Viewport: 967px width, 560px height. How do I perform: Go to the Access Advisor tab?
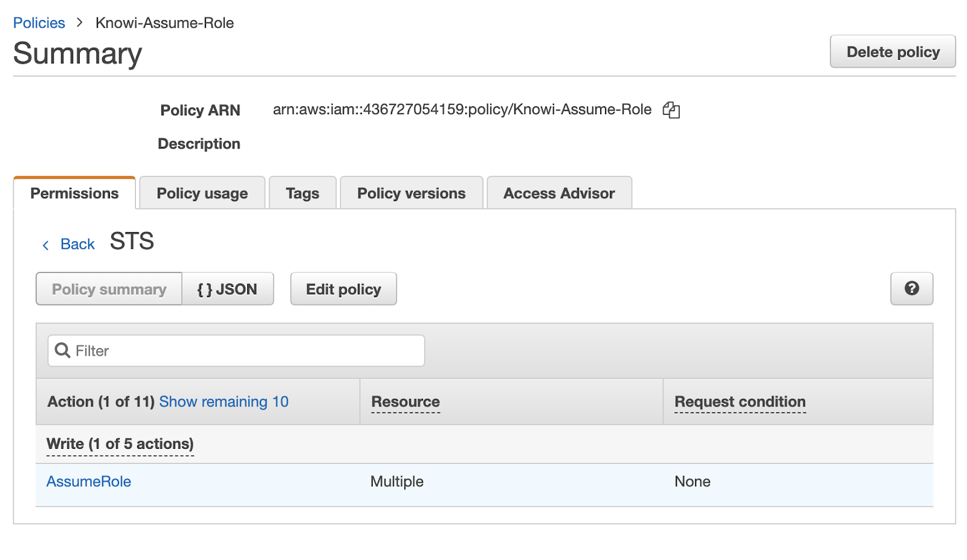pos(558,193)
